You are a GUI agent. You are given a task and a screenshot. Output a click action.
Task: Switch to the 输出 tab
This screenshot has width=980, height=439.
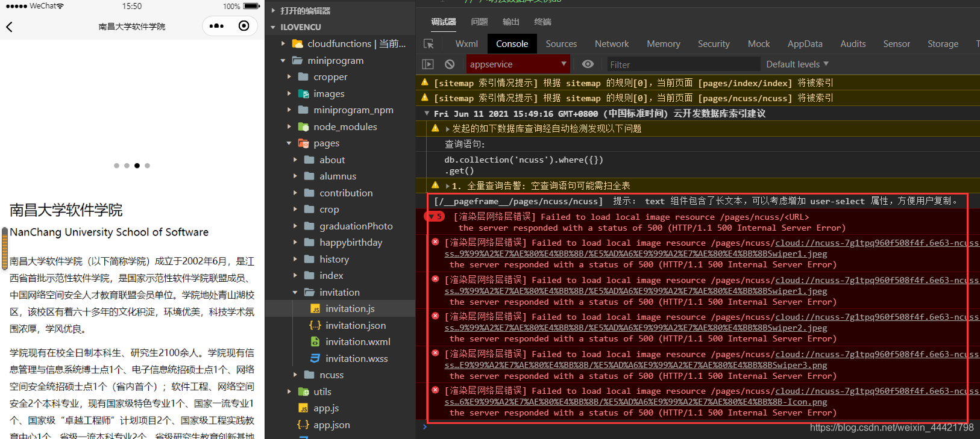click(511, 22)
